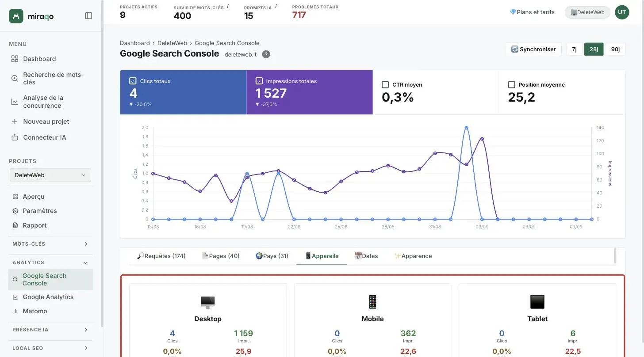
Task: Click the Desktop 1 159 impressions value
Action: pyautogui.click(x=243, y=333)
